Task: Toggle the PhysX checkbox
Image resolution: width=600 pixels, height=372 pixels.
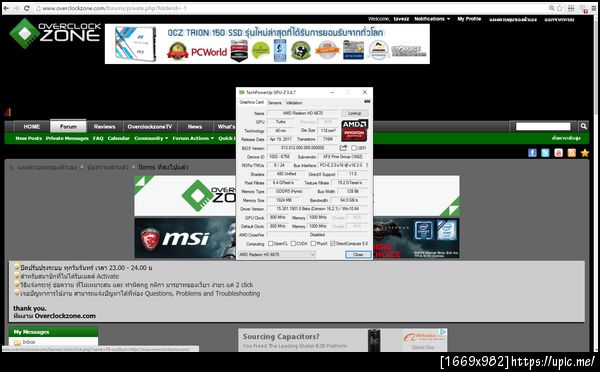Action: pyautogui.click(x=313, y=243)
